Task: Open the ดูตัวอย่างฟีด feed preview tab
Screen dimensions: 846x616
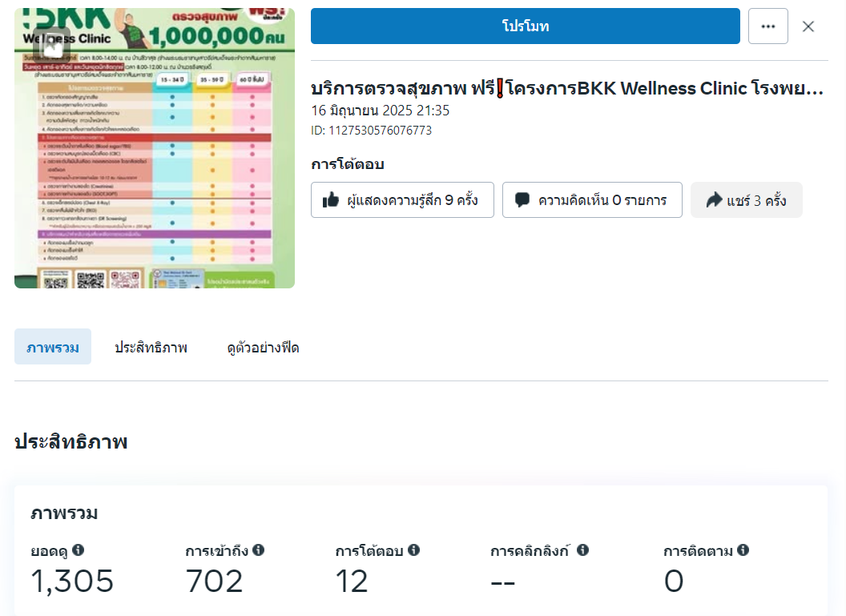Action: click(x=263, y=348)
